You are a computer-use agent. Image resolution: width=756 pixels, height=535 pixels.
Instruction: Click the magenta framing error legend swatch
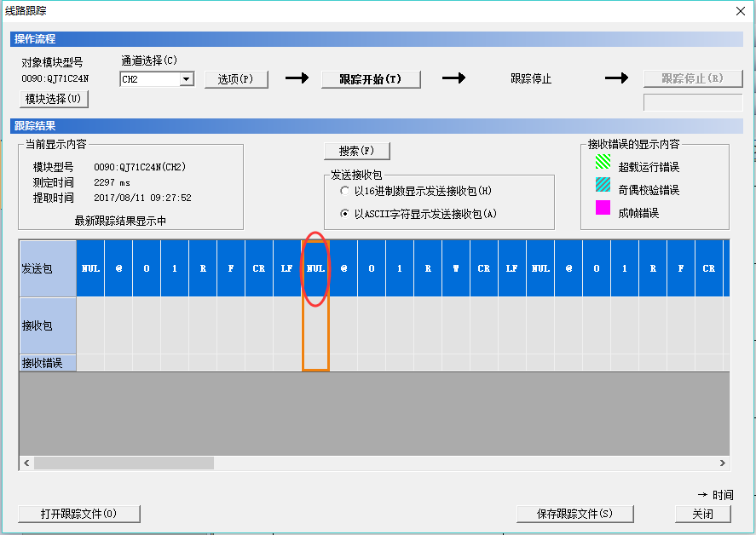pos(603,207)
